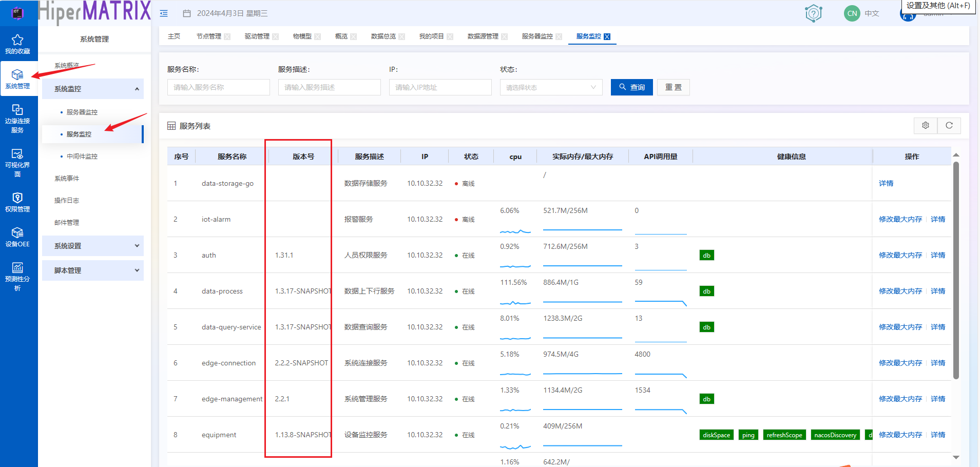Click ping health tag for equipment
980x467 pixels.
pos(748,435)
